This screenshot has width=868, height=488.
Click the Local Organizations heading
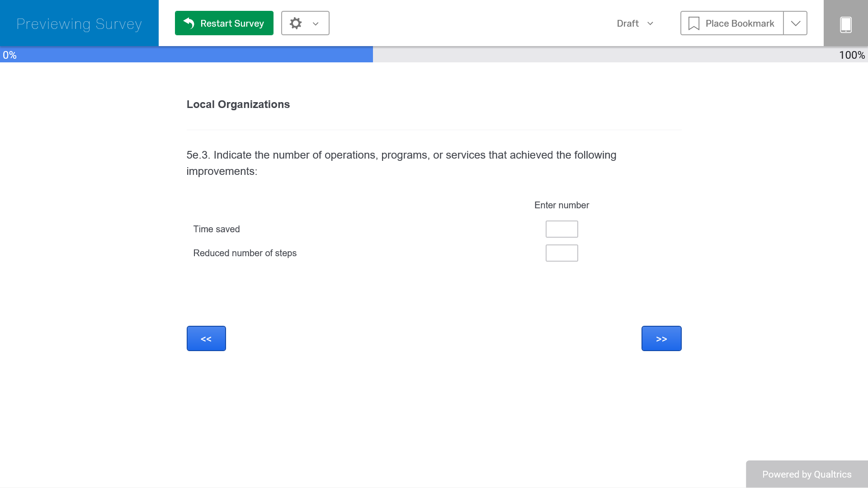[x=238, y=104]
